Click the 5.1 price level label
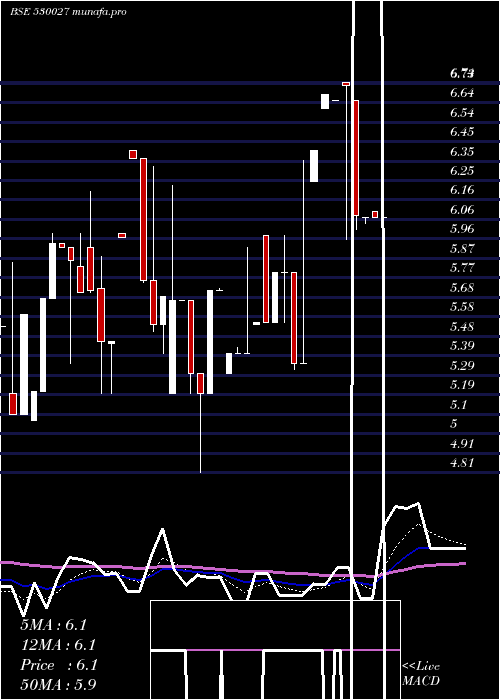The image size is (500, 700). [x=458, y=404]
